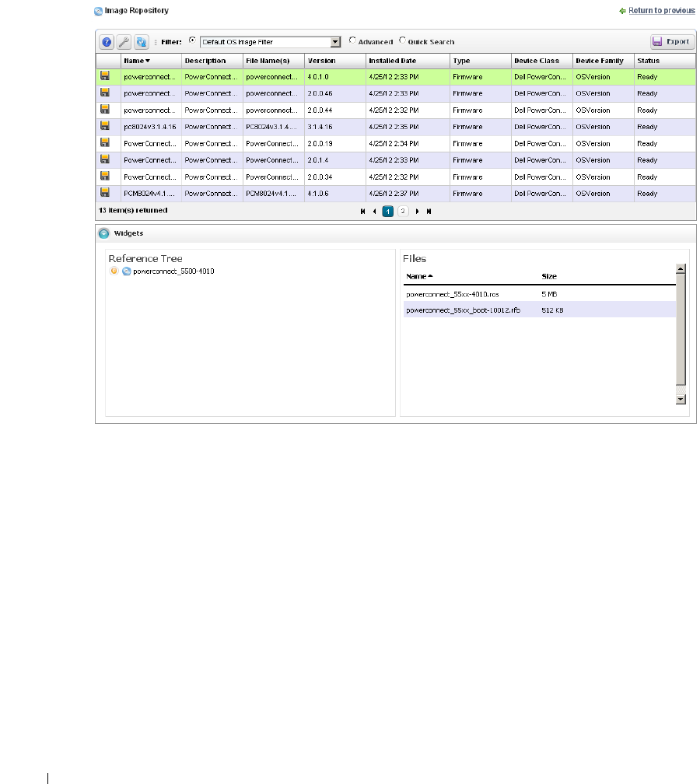Viewport: 700px width, 784px height.
Task: Sort by Status column header
Action: (x=649, y=61)
